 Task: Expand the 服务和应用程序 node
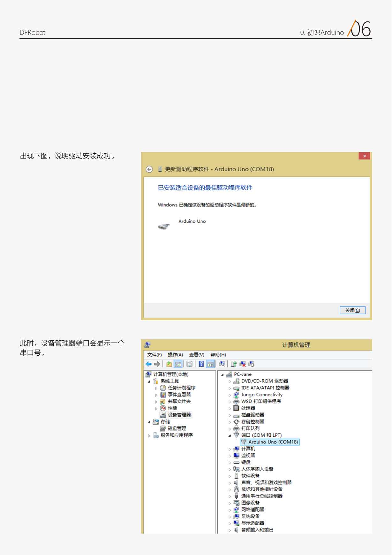[149, 436]
